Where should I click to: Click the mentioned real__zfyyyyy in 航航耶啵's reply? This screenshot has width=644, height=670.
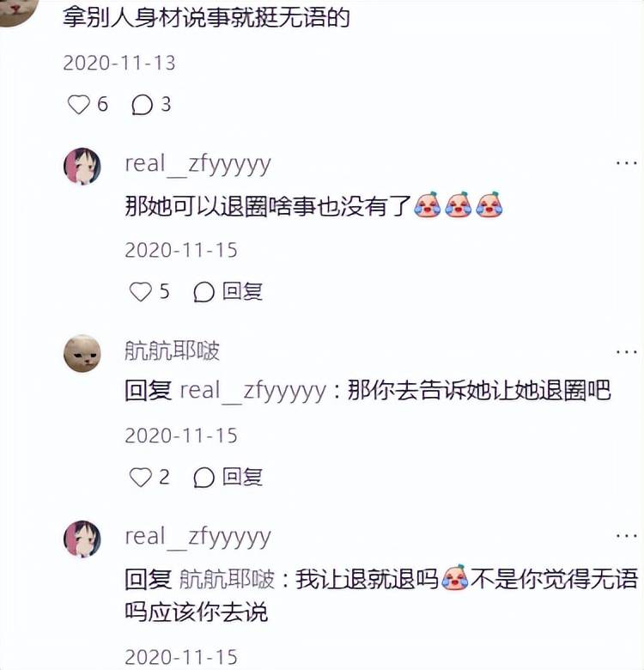point(252,391)
